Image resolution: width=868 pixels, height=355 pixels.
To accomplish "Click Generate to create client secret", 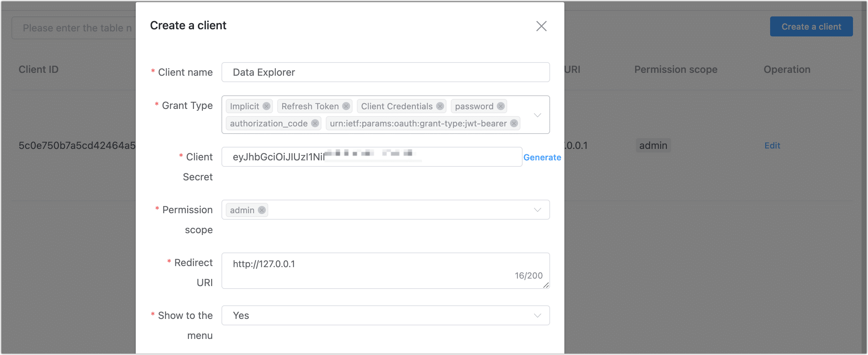I will [x=542, y=157].
